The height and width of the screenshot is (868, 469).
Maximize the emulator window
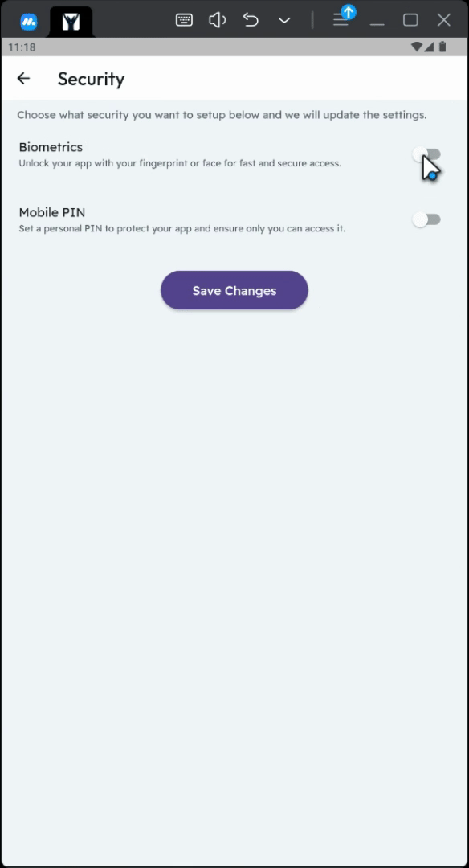tap(410, 20)
